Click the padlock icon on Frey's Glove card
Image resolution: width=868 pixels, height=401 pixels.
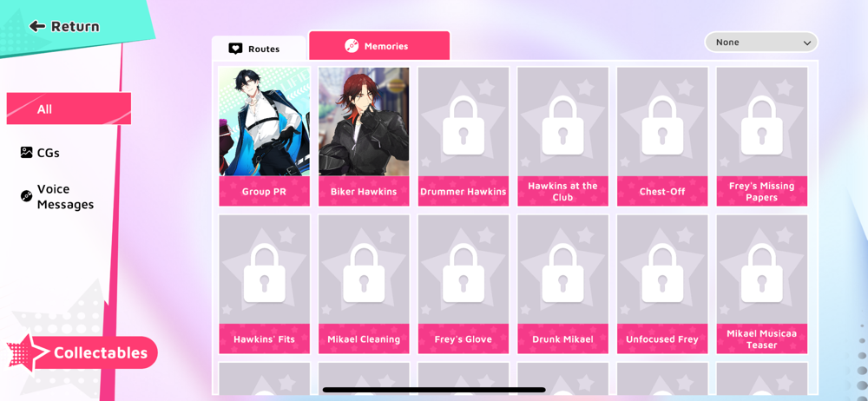coord(464,273)
